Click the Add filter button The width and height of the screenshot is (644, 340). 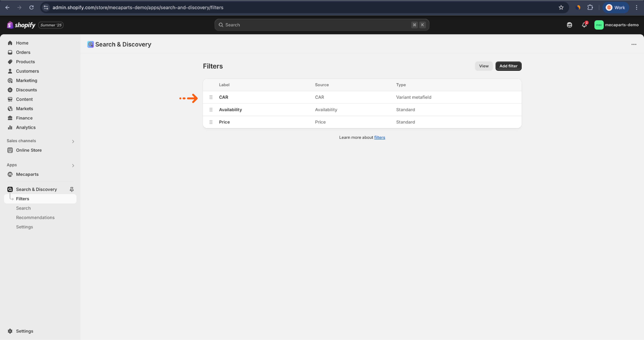coord(508,66)
